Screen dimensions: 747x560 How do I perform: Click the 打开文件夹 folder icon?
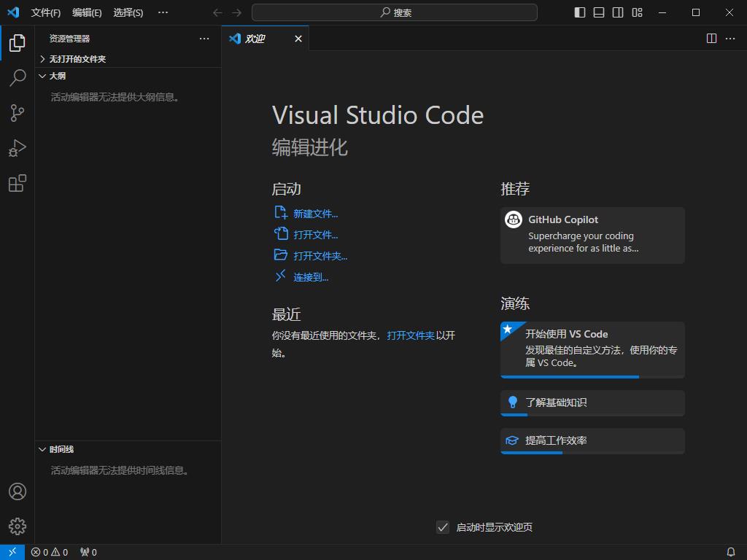tap(281, 254)
